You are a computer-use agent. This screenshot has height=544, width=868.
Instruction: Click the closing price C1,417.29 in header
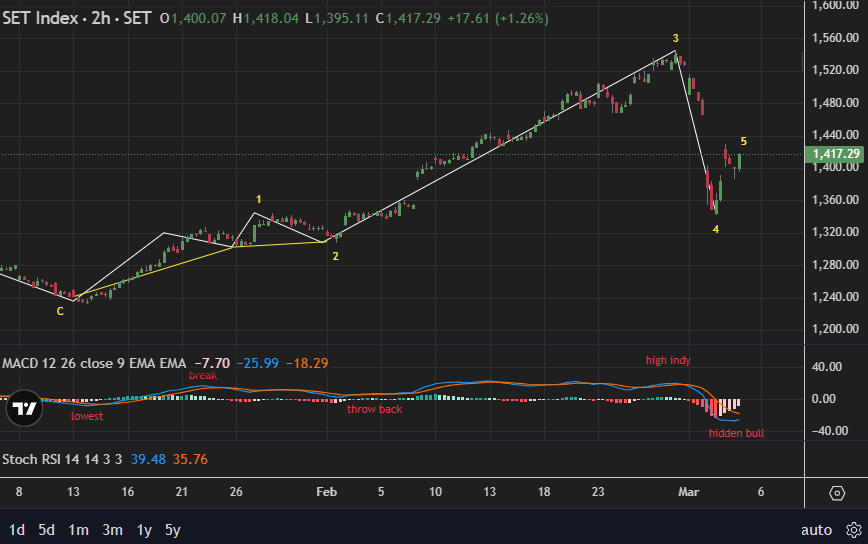pos(408,18)
